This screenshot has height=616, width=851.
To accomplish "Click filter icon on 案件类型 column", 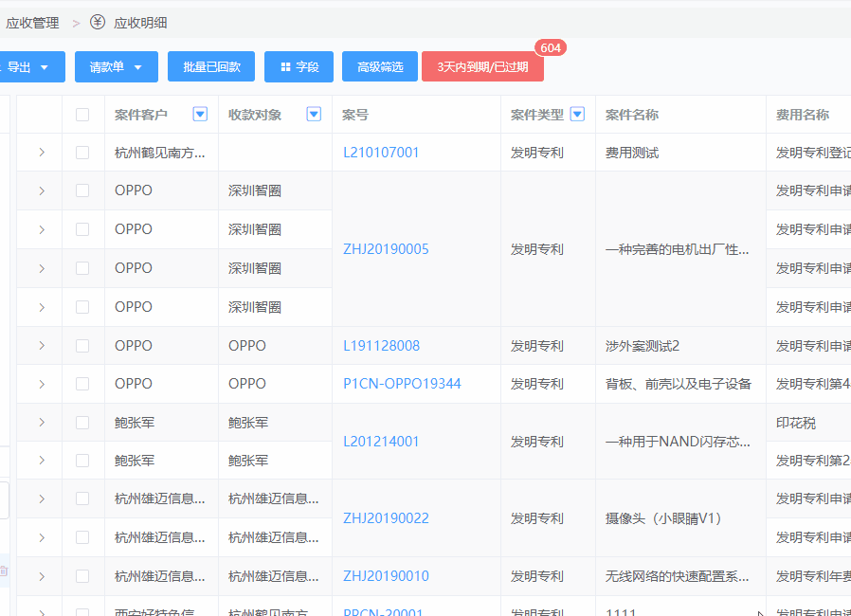I will pyautogui.click(x=577, y=115).
